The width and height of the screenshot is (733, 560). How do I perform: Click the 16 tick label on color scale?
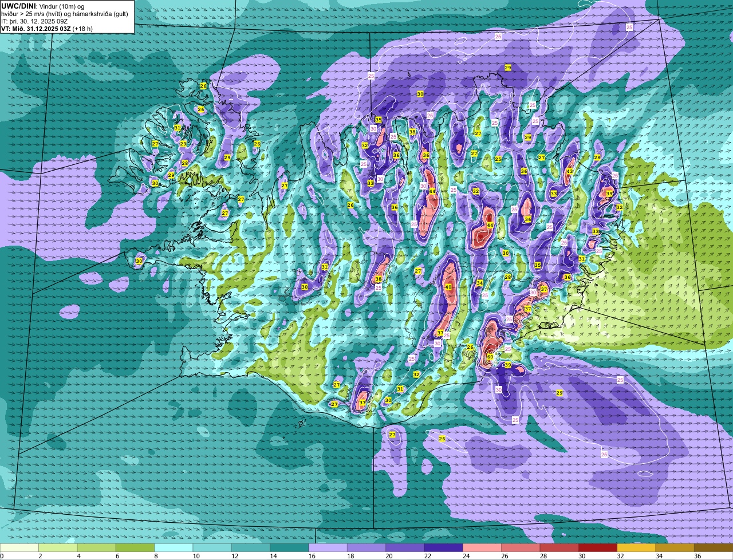(x=312, y=555)
